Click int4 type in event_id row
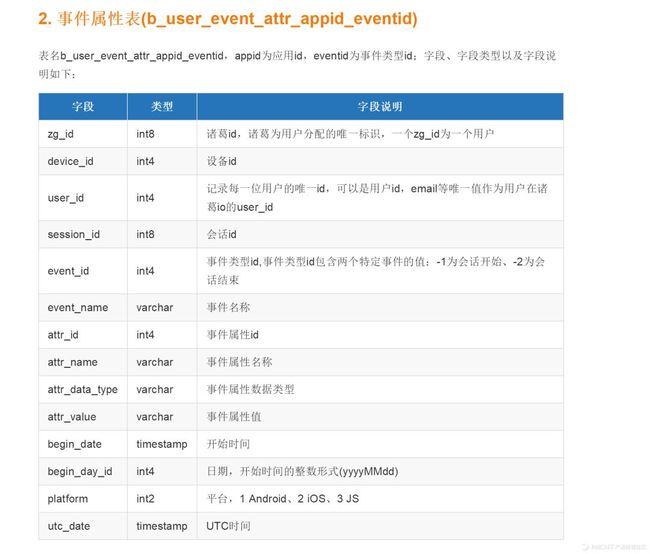The image size is (650, 554). tap(145, 271)
